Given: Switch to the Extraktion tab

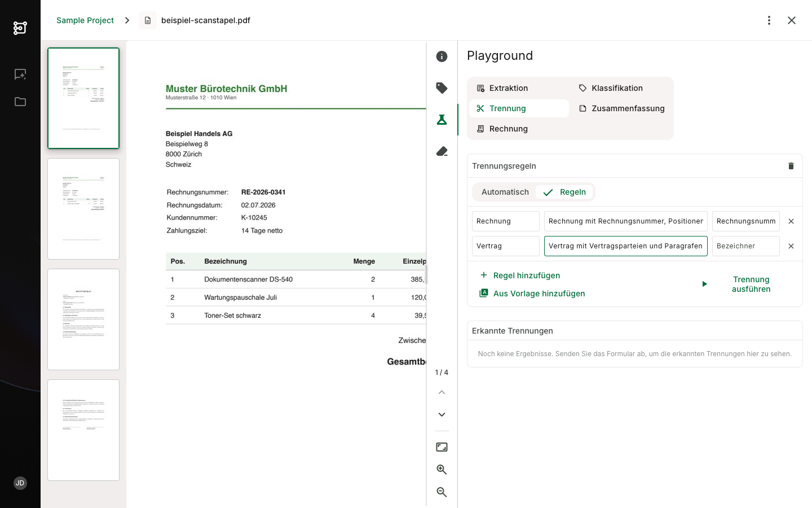Looking at the screenshot, I should point(518,88).
